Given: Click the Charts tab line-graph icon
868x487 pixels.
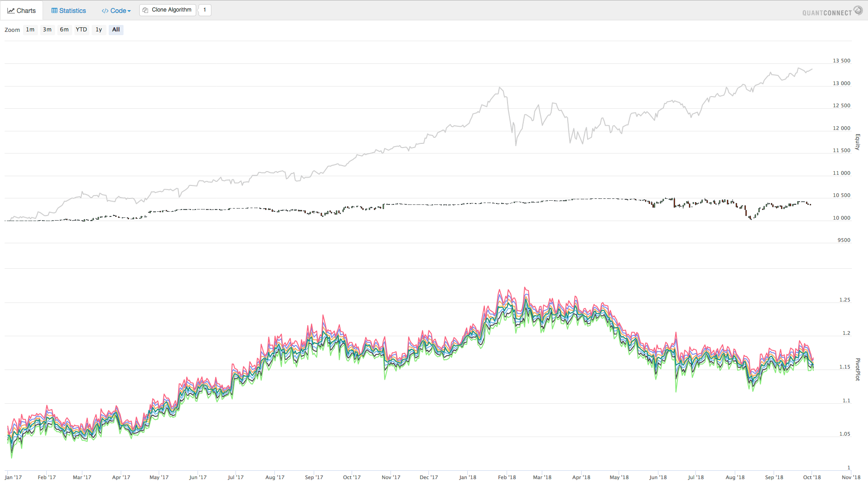Looking at the screenshot, I should tap(11, 10).
